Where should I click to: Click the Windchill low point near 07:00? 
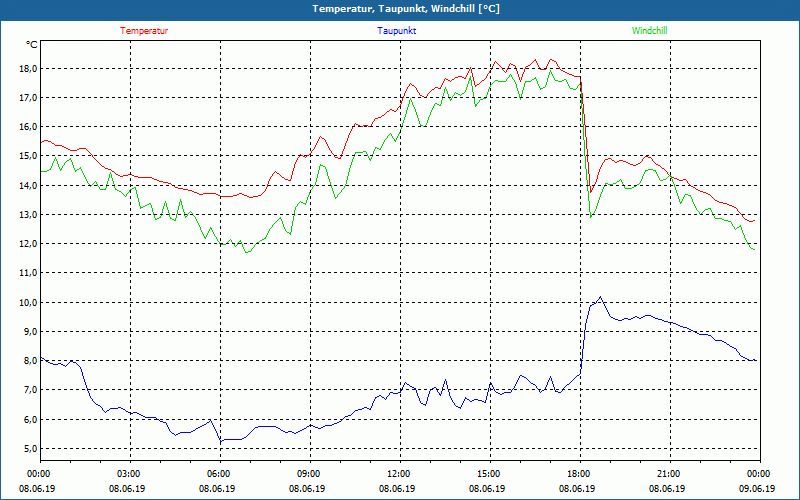tap(246, 252)
